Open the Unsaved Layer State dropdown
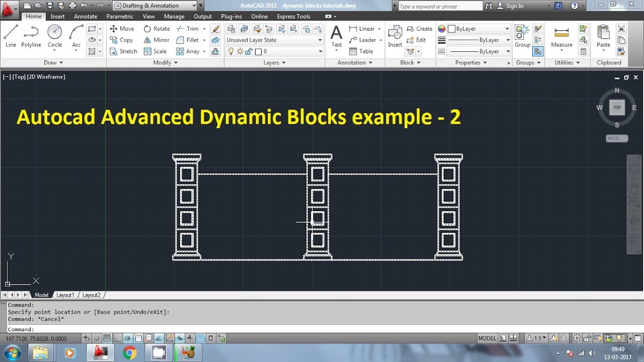 coord(274,40)
